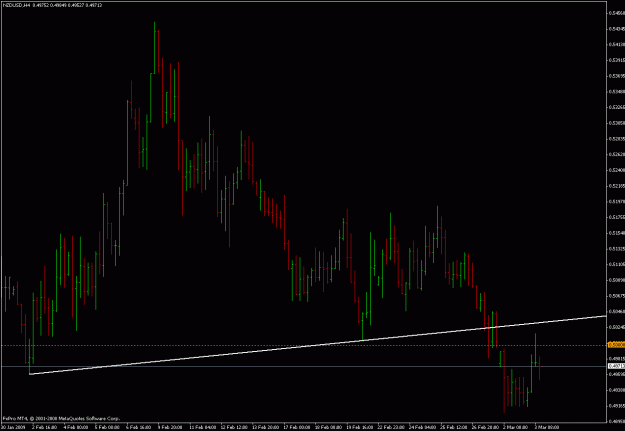Viewport: 625px width, 431px height.
Task: Click the "17 Feb 00:00" time axis label
Action: point(296,427)
